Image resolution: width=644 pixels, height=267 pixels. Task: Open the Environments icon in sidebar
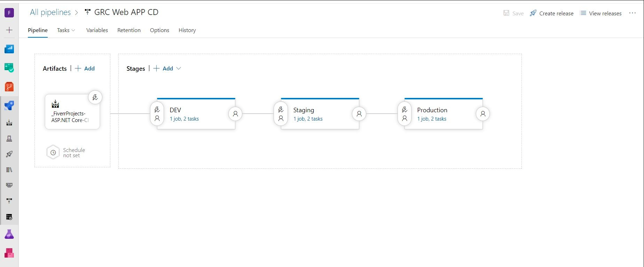(x=9, y=138)
